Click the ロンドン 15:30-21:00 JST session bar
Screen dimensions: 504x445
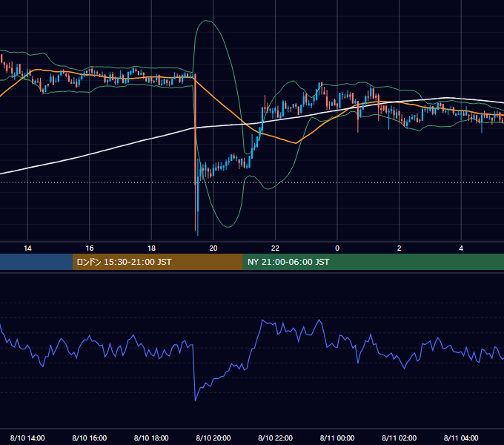157,262
